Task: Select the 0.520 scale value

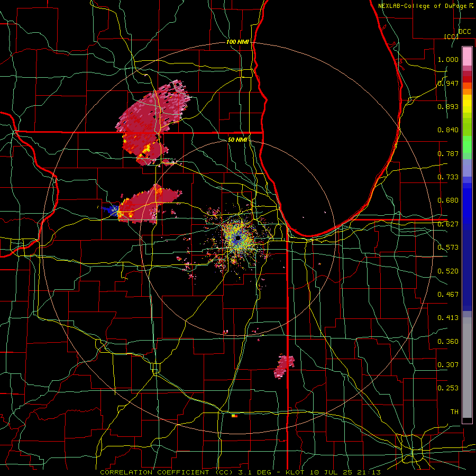Action: tap(448, 271)
